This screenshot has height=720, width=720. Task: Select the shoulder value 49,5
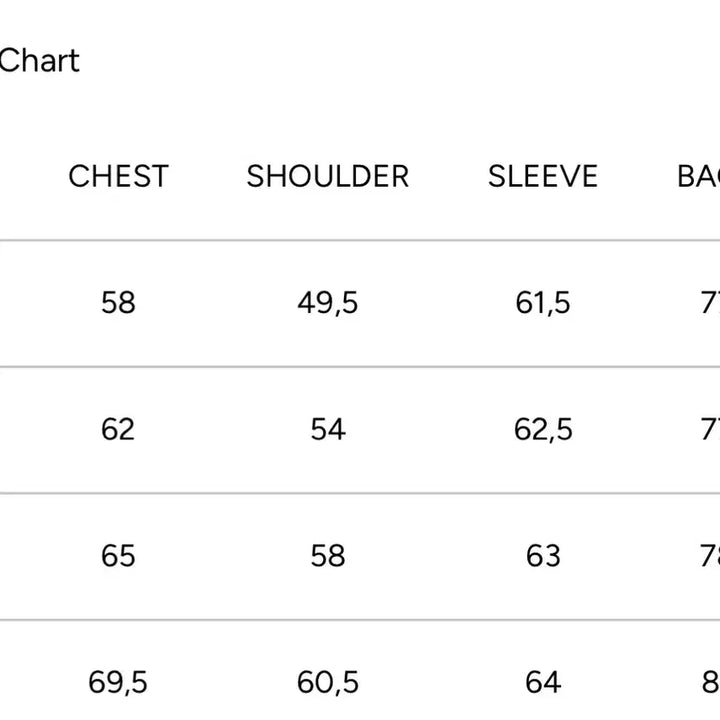[328, 302]
